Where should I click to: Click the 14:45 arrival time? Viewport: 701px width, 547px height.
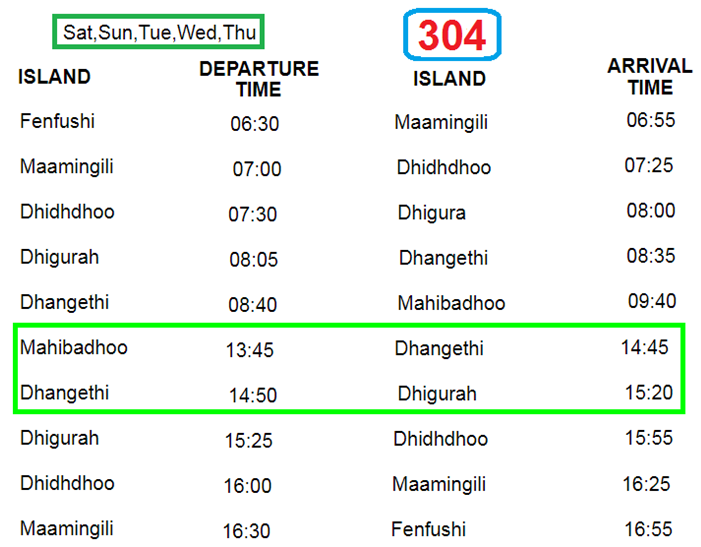(x=644, y=347)
